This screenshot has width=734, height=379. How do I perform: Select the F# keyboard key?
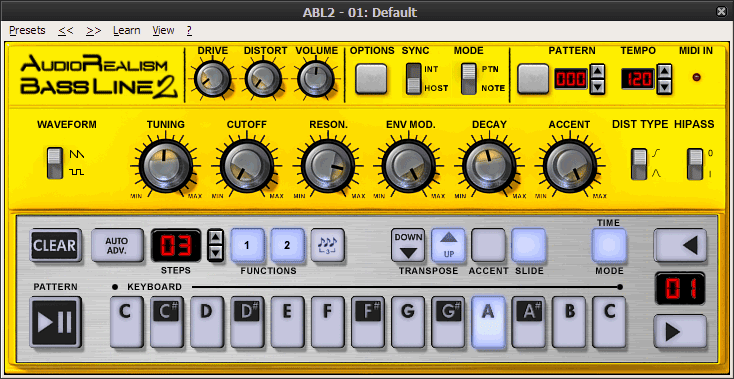pos(367,322)
